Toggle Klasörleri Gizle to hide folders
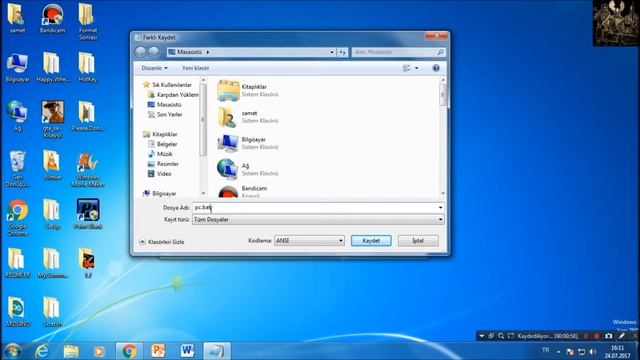This screenshot has height=360, width=640. point(162,242)
